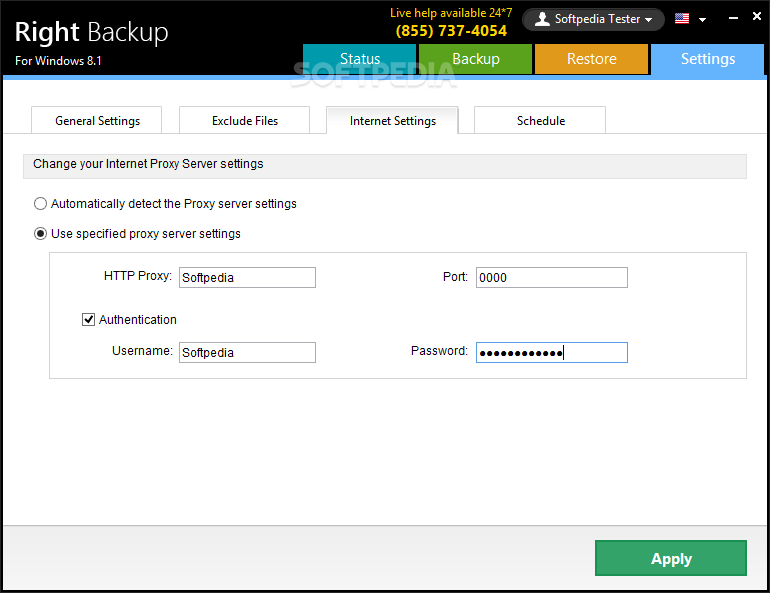Click the Username input field
The height and width of the screenshot is (593, 770).
click(248, 352)
